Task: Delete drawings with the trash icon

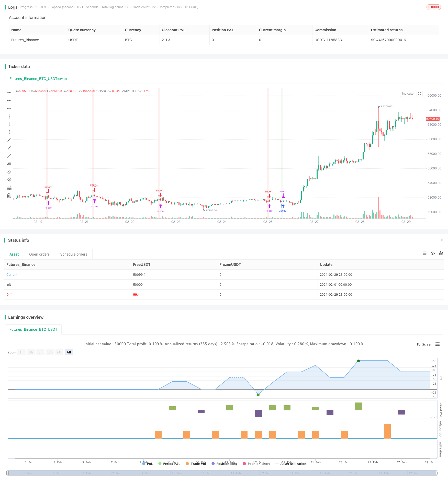Action: point(9,195)
